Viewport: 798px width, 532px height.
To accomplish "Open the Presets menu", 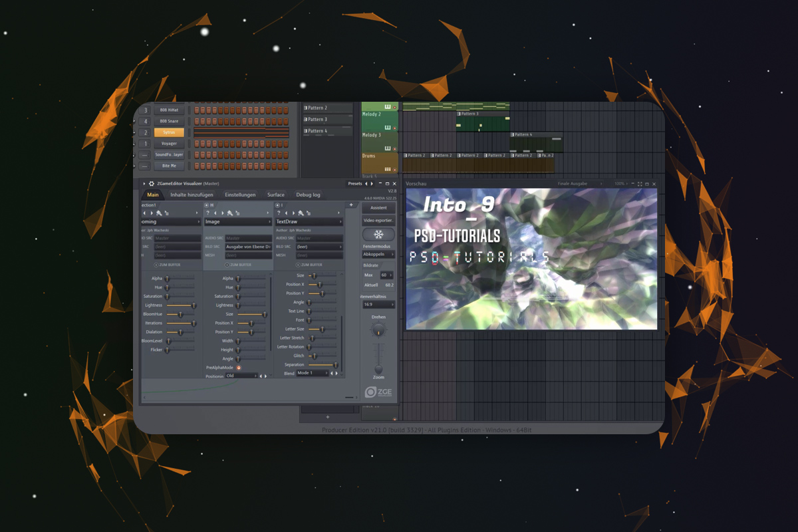I will [x=355, y=184].
